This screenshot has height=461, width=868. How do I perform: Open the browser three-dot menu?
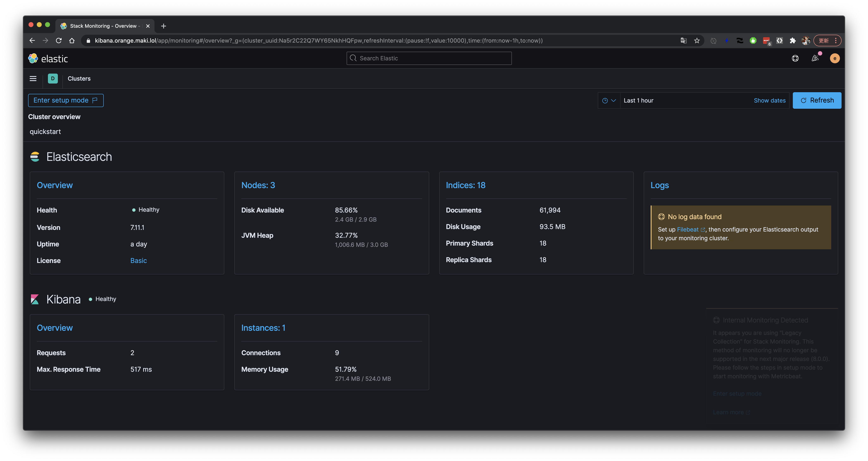(836, 41)
